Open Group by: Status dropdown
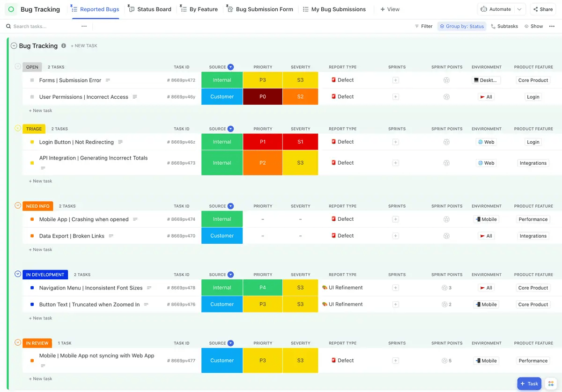Image resolution: width=562 pixels, height=392 pixels. (x=462, y=26)
